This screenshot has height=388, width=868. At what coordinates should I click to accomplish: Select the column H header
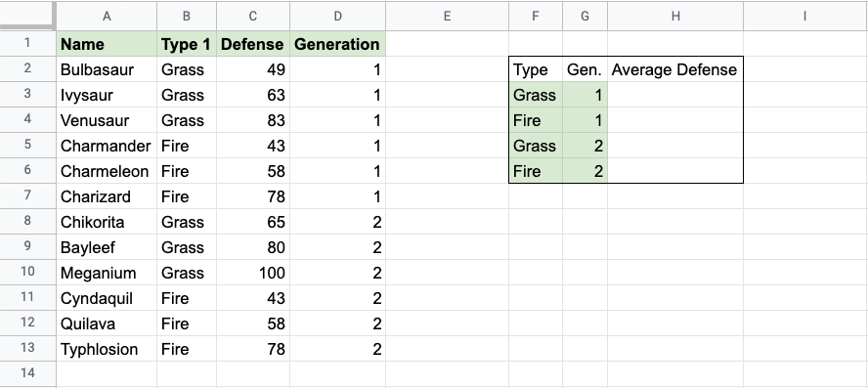675,16
